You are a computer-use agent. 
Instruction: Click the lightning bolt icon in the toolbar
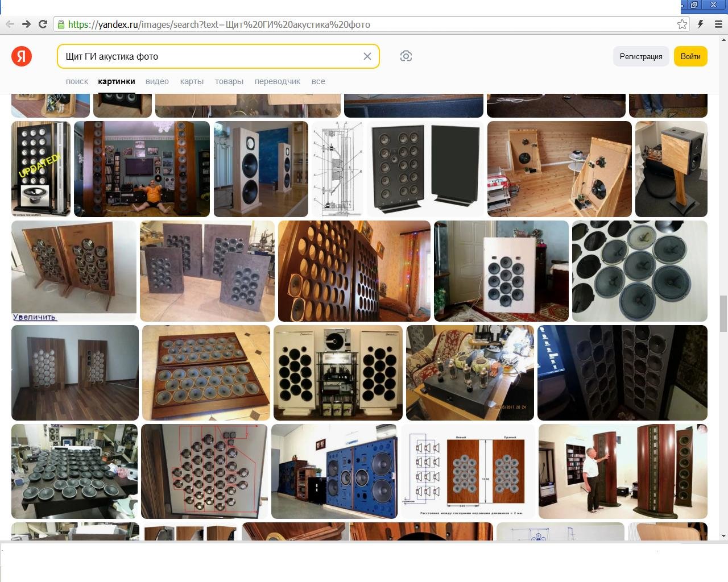[701, 24]
